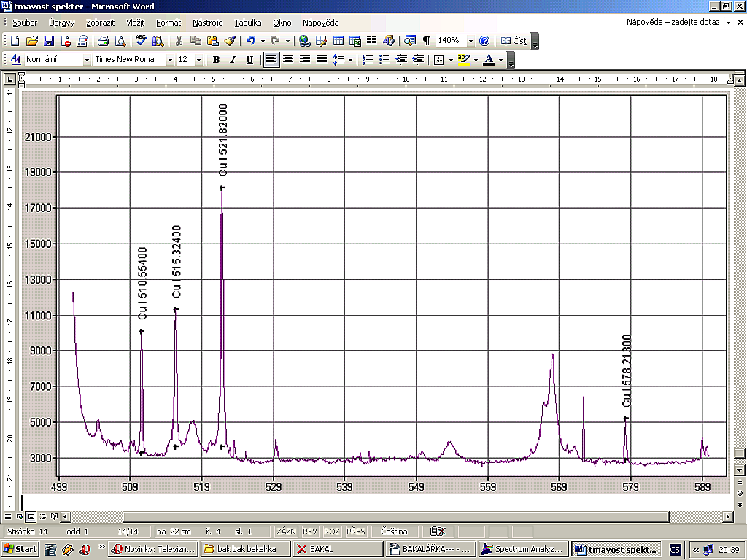The image size is (747, 560).
Task: Click the Insert Table icon
Action: coord(338,41)
